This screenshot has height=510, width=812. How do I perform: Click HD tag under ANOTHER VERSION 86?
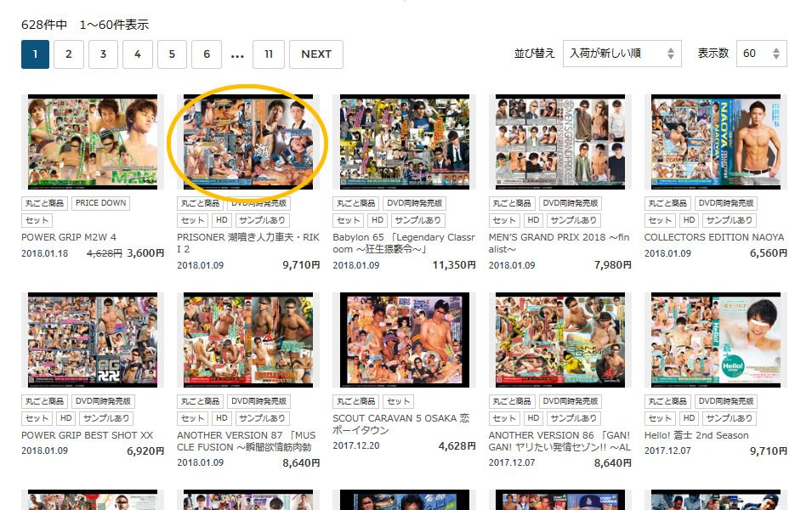coord(533,418)
